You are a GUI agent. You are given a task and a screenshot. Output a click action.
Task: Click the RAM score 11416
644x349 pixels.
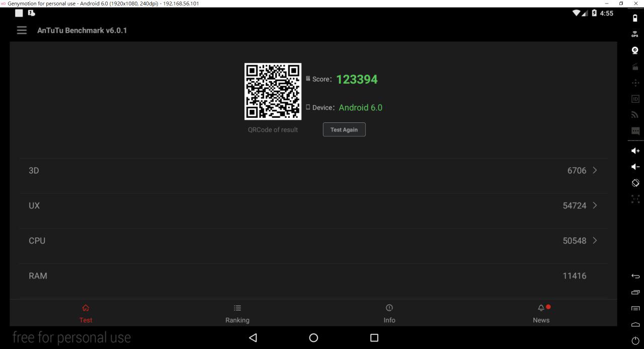click(575, 276)
